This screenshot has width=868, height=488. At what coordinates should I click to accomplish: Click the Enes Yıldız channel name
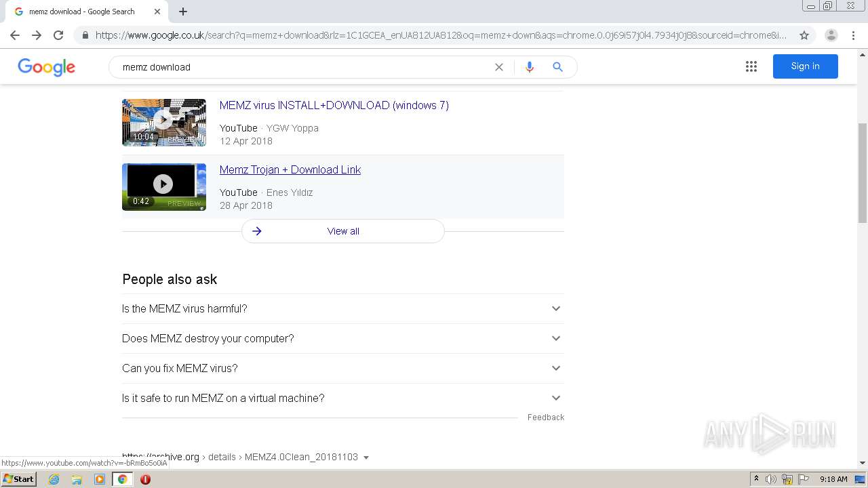coord(290,192)
